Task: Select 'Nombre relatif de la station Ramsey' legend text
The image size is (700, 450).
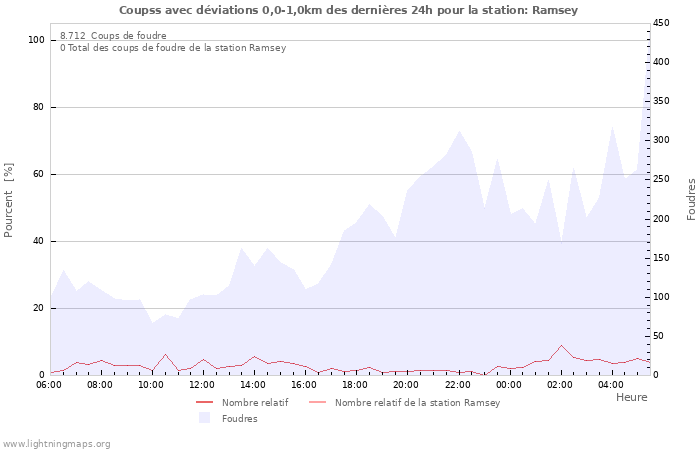Action: [417, 402]
